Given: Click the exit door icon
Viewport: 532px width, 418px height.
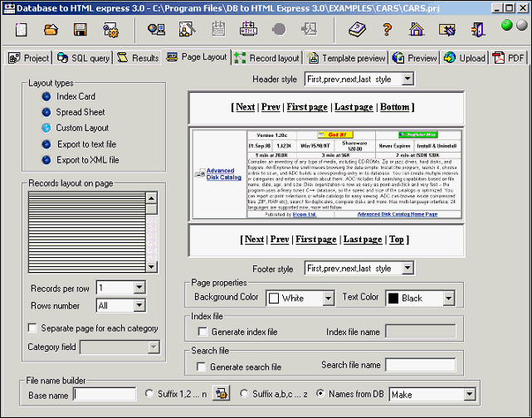Looking at the screenshot, I should tap(478, 30).
